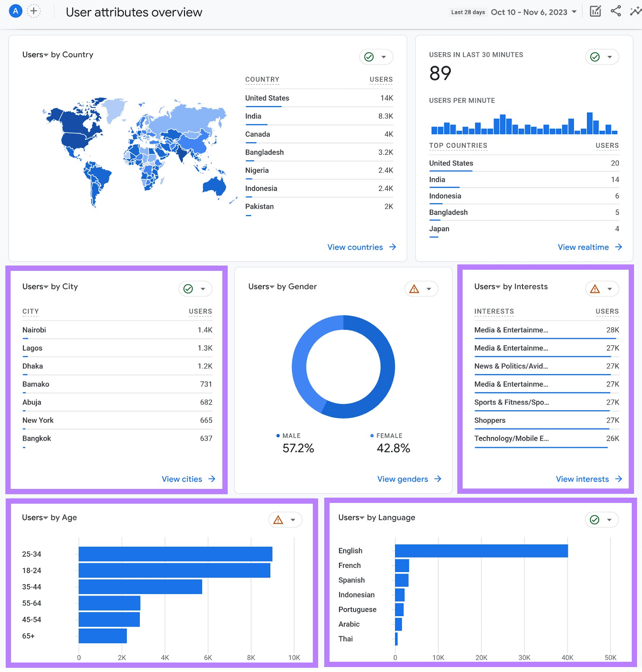Click the warning triangle on Users by Interests
The image size is (642, 672).
[595, 289]
